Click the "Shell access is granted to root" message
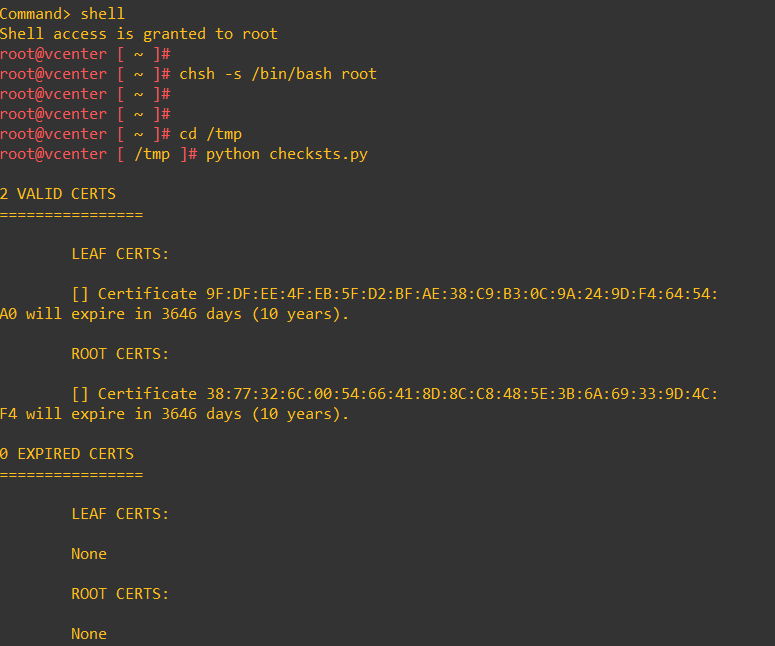The image size is (775, 646). pos(138,34)
